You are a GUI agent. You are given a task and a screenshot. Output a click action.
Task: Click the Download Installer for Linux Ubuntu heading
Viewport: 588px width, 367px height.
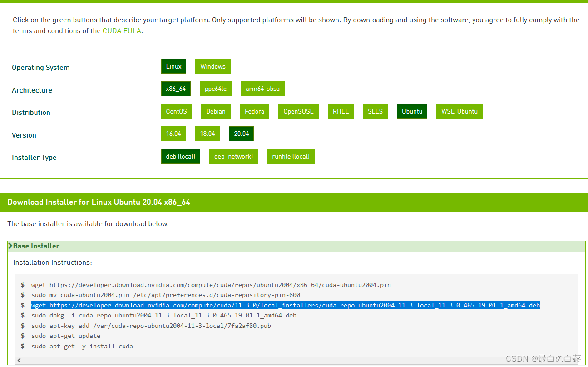(x=99, y=202)
